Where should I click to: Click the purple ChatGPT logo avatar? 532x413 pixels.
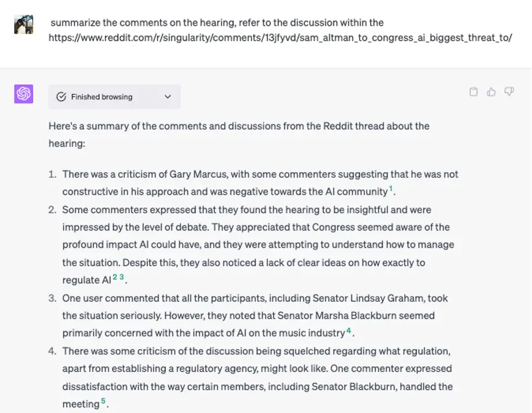[x=24, y=93]
